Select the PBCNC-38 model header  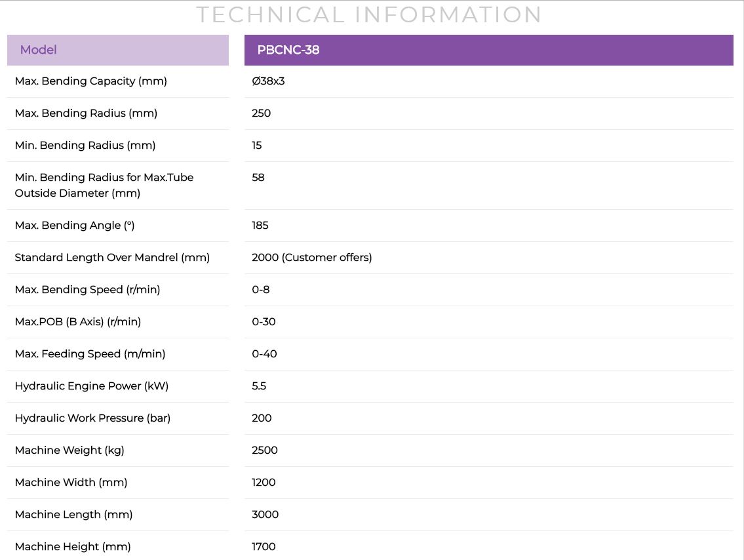(x=489, y=50)
